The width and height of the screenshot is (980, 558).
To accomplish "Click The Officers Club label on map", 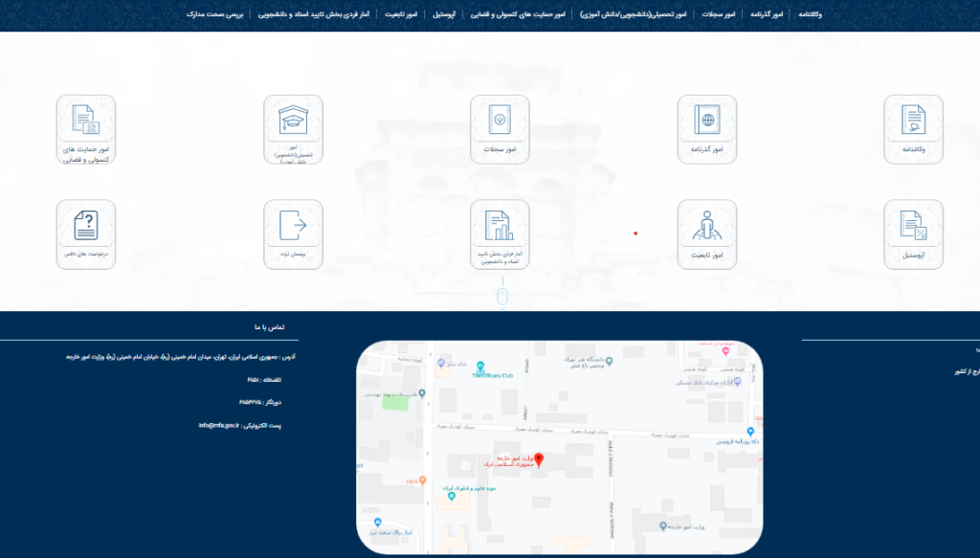I will point(494,376).
